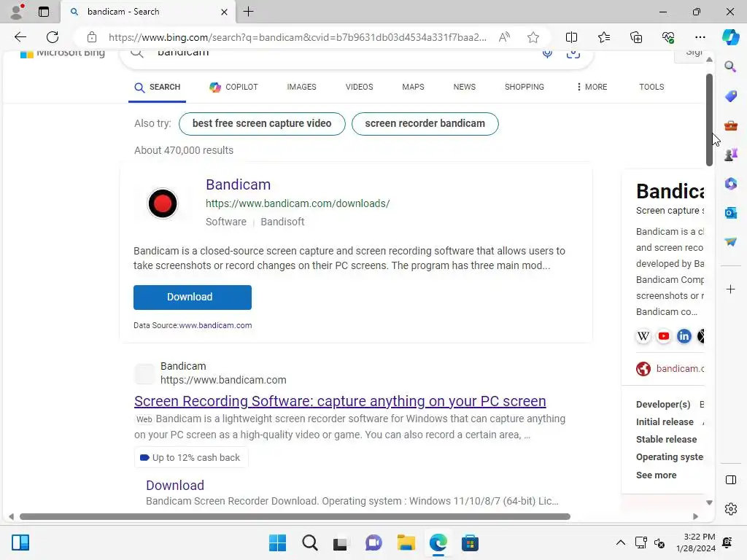Open sidebar Microsoft 365 icon

[730, 183]
